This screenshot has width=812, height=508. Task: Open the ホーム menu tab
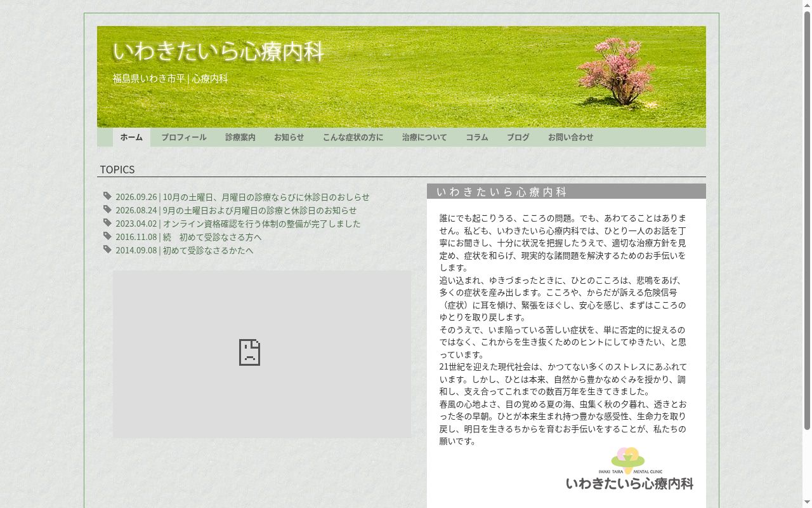pos(131,137)
